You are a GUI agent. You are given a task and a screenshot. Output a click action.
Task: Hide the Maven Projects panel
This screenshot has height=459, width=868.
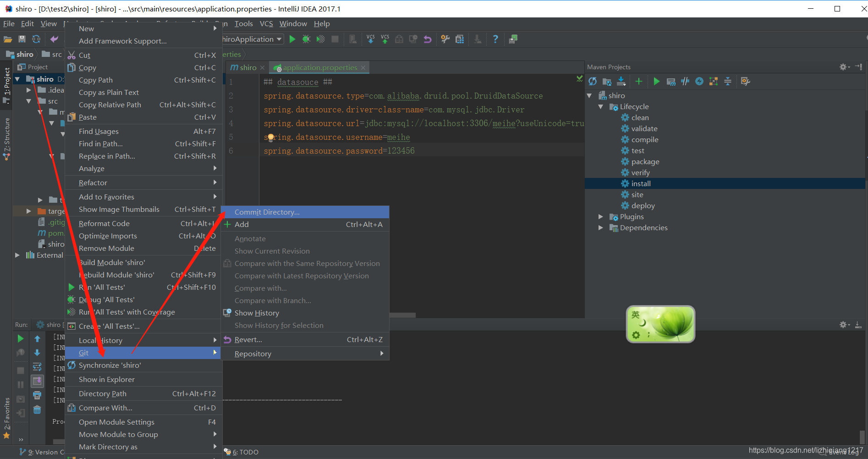pyautogui.click(x=859, y=67)
